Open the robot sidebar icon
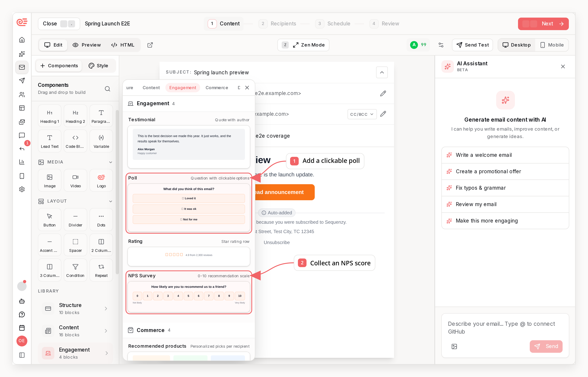This screenshot has width=588, height=377. point(22,301)
